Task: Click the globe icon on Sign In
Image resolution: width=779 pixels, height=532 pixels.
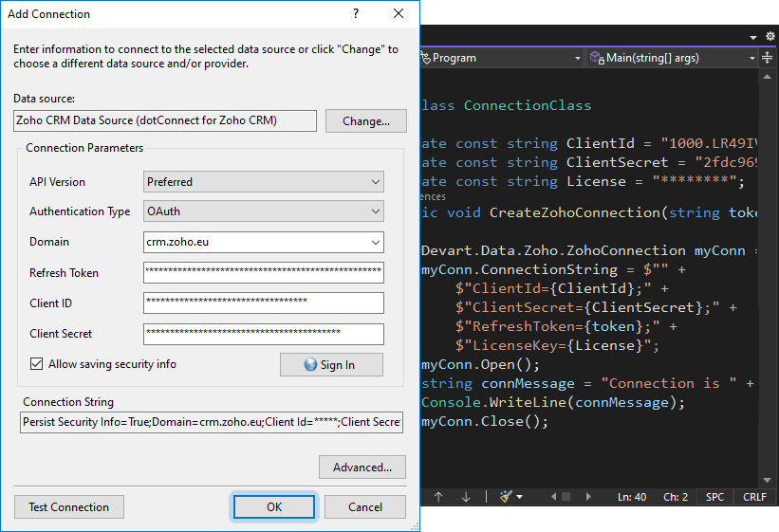Action: click(x=310, y=364)
